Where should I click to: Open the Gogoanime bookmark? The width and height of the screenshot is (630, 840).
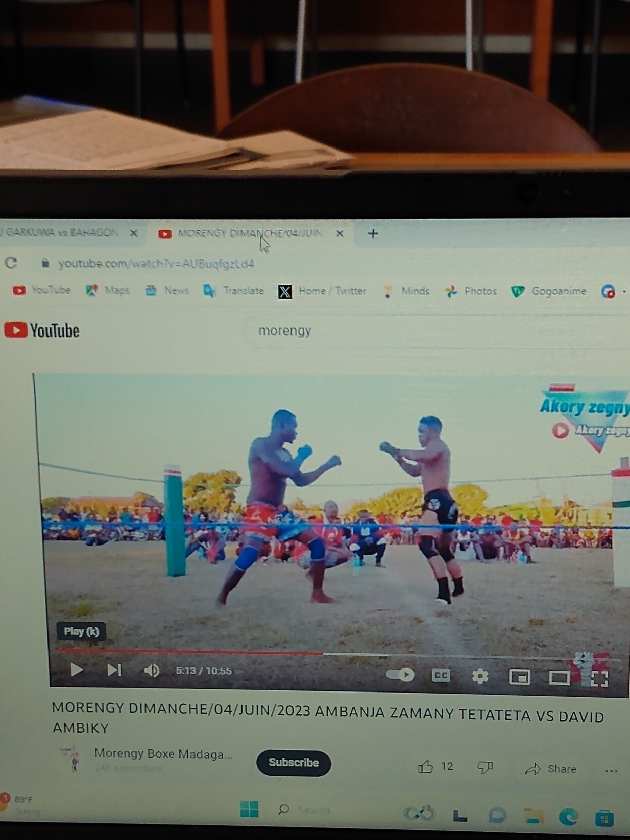click(x=550, y=291)
